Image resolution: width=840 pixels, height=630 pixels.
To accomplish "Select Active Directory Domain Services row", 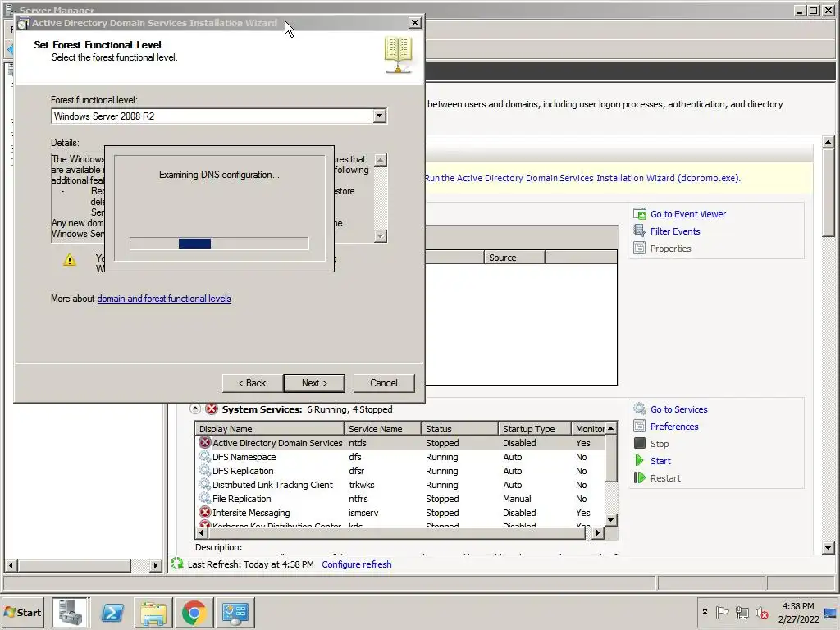I will click(400, 443).
